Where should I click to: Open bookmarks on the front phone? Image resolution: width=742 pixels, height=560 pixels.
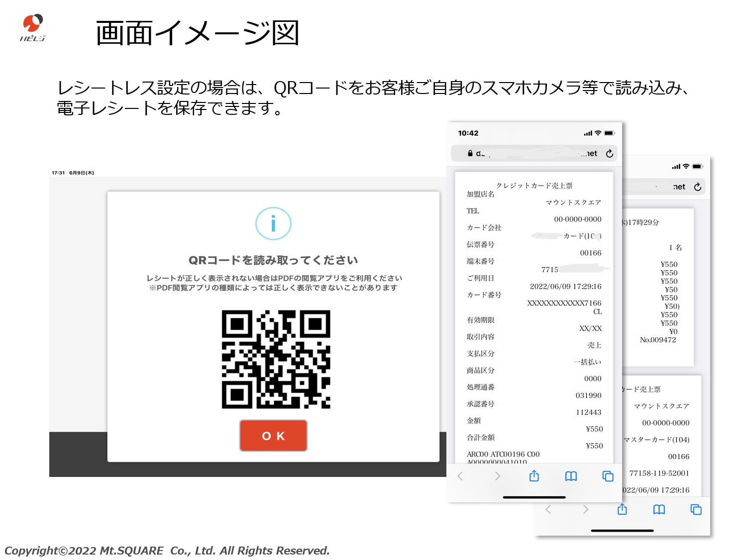tap(571, 476)
